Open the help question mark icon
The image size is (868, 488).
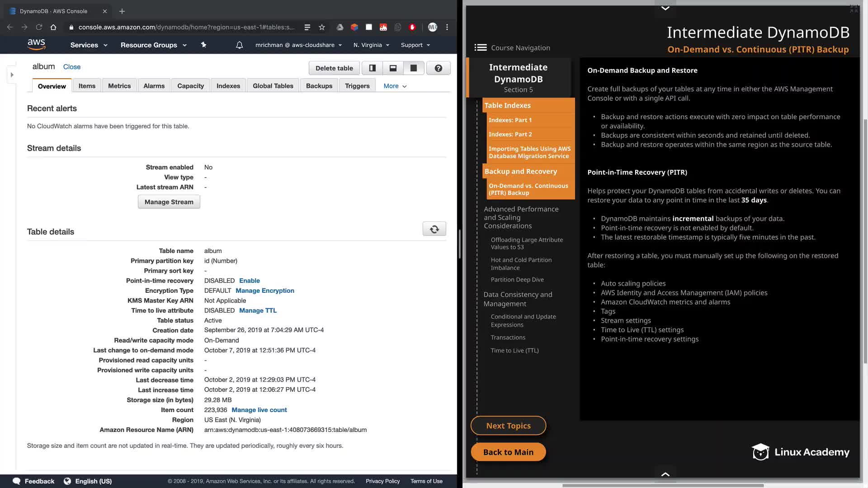438,68
